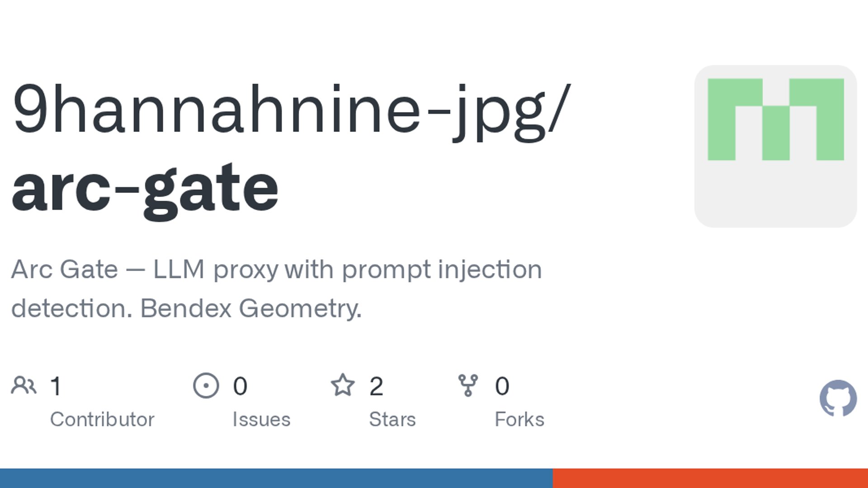Click the Forks label

tap(519, 419)
